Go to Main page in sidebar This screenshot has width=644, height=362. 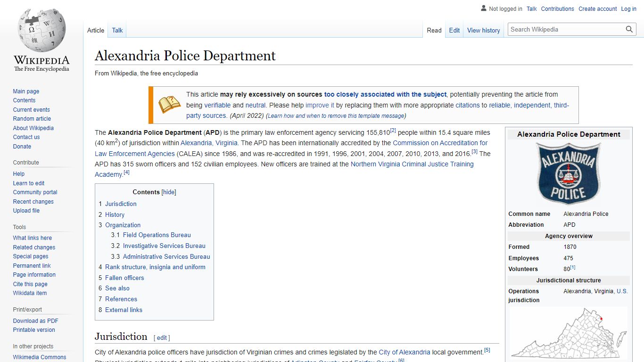tap(26, 91)
